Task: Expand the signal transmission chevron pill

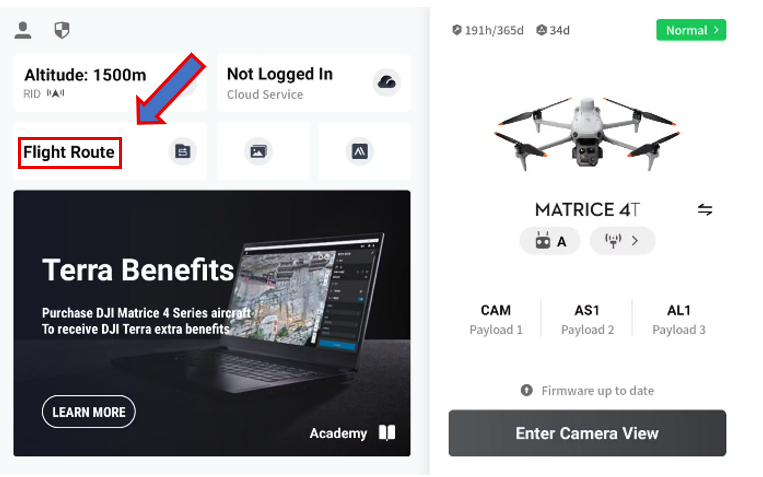Action: pos(622,240)
